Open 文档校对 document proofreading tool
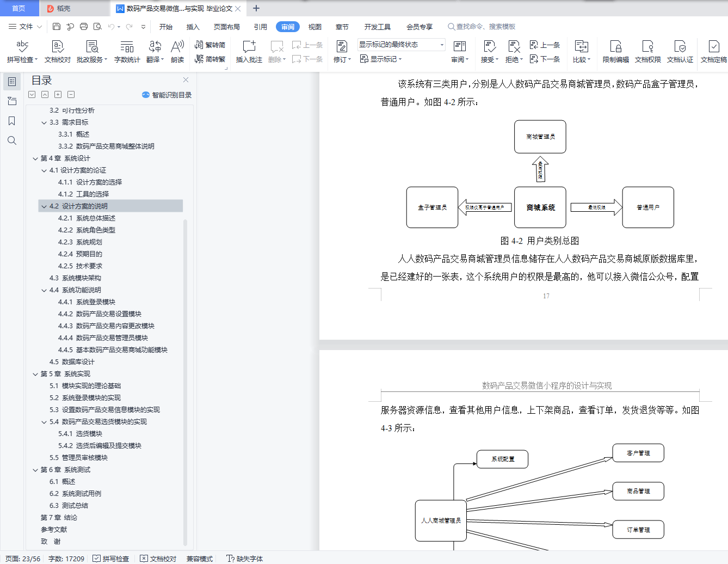The image size is (728, 564). 58,52
